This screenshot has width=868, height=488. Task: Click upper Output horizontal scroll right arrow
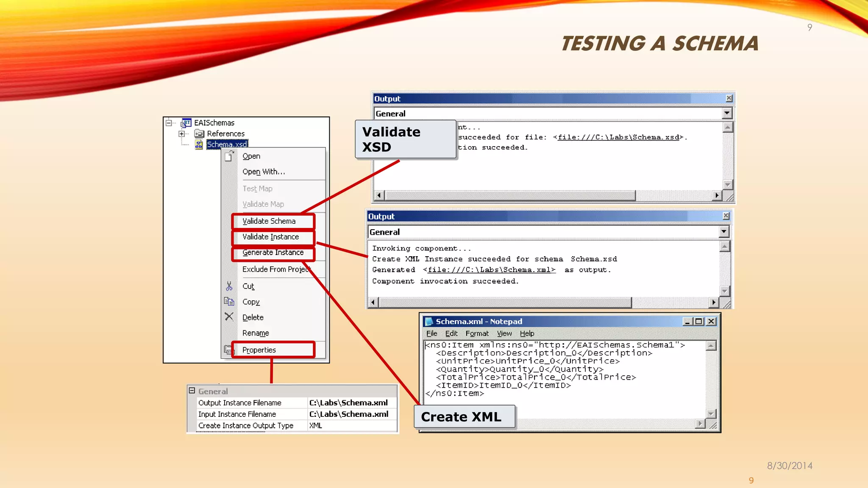coord(717,195)
